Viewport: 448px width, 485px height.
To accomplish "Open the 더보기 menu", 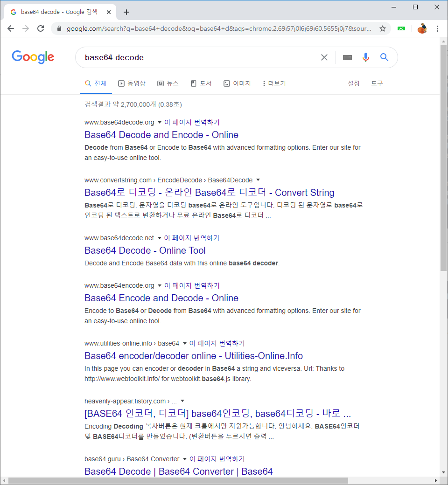I will [274, 83].
